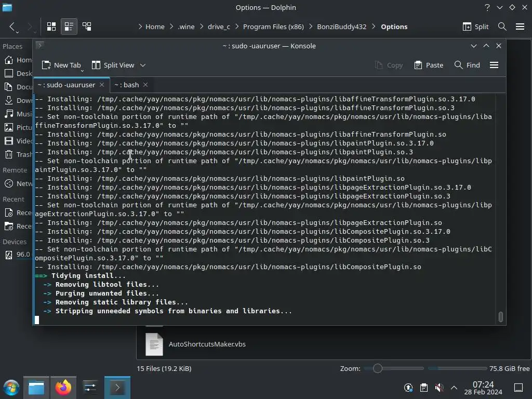Open the clock showing 07:24
The height and width of the screenshot is (399, 532).
pyautogui.click(x=483, y=388)
